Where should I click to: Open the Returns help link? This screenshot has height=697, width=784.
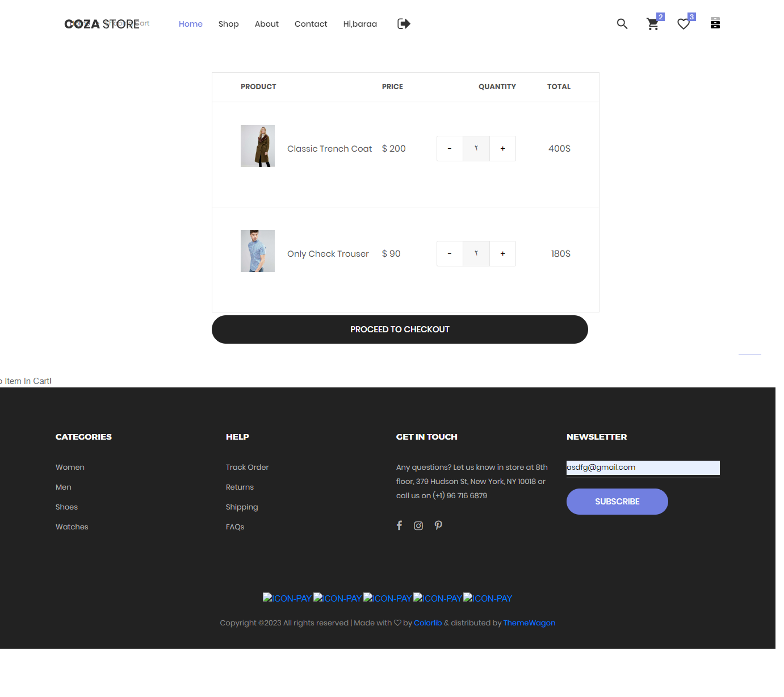pyautogui.click(x=240, y=487)
